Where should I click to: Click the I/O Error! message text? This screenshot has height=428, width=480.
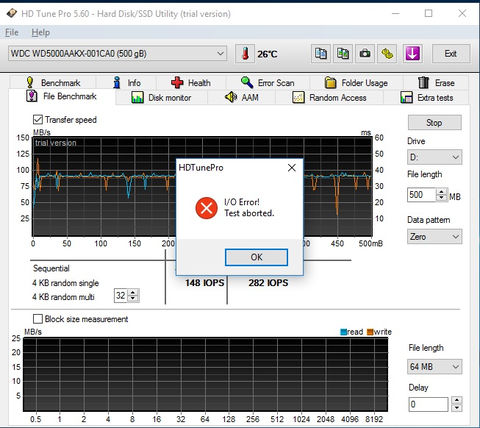[x=242, y=202]
